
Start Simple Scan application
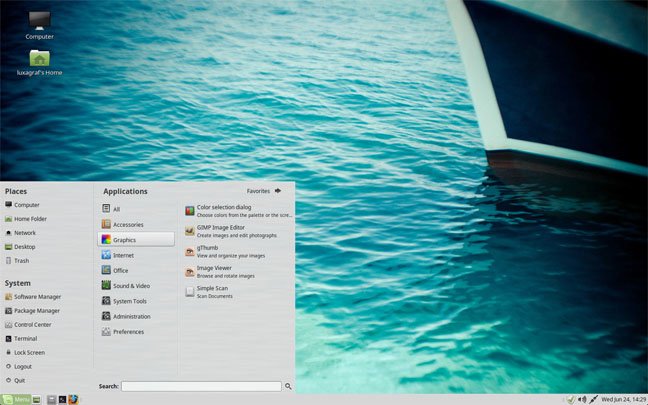[235, 291]
